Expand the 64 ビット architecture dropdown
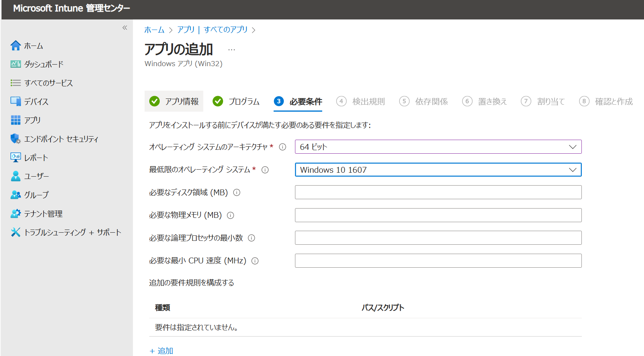This screenshot has width=644, height=356. [438, 147]
